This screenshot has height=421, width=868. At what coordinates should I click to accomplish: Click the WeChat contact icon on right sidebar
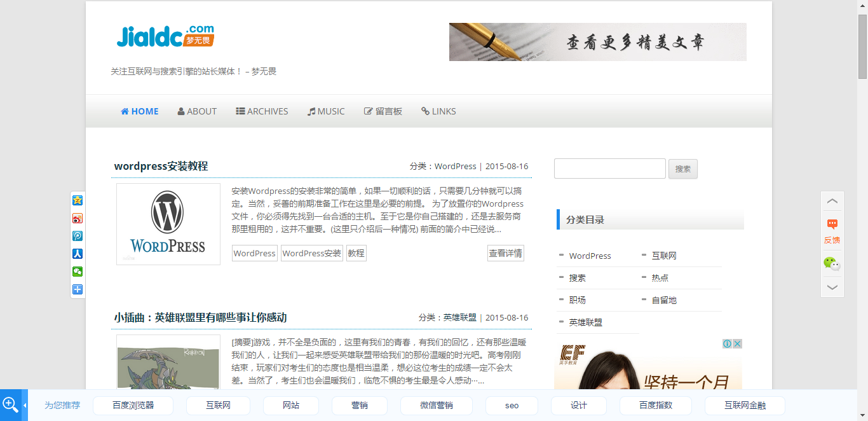coord(832,263)
